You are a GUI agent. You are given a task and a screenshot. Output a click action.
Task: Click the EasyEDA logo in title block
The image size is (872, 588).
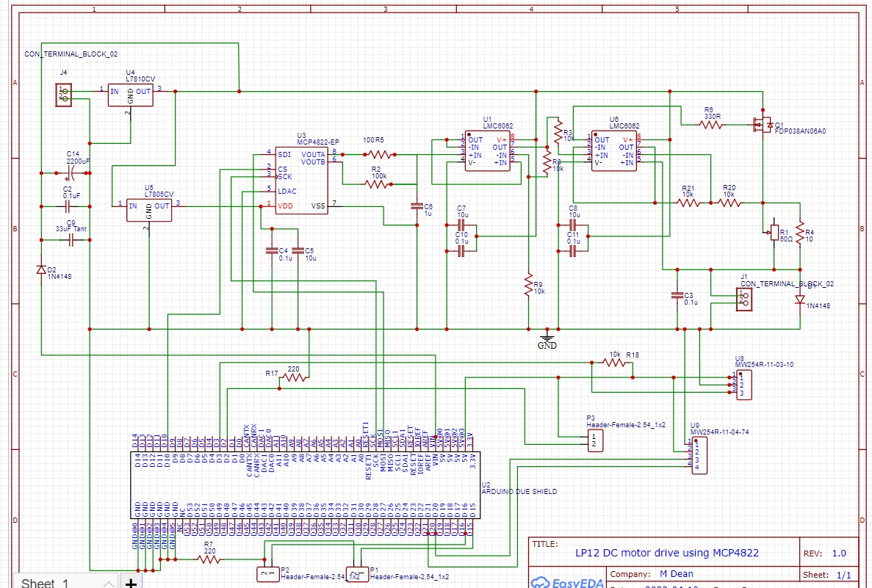click(x=567, y=582)
